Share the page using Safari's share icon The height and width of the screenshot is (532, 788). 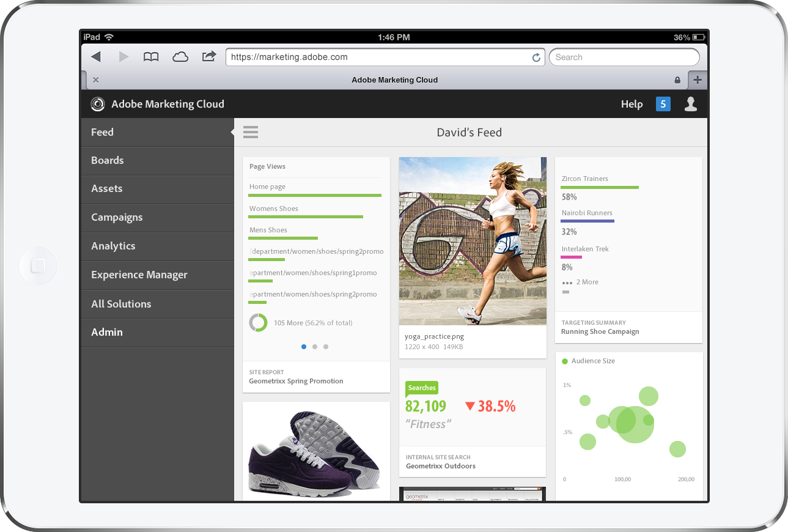[x=208, y=56]
